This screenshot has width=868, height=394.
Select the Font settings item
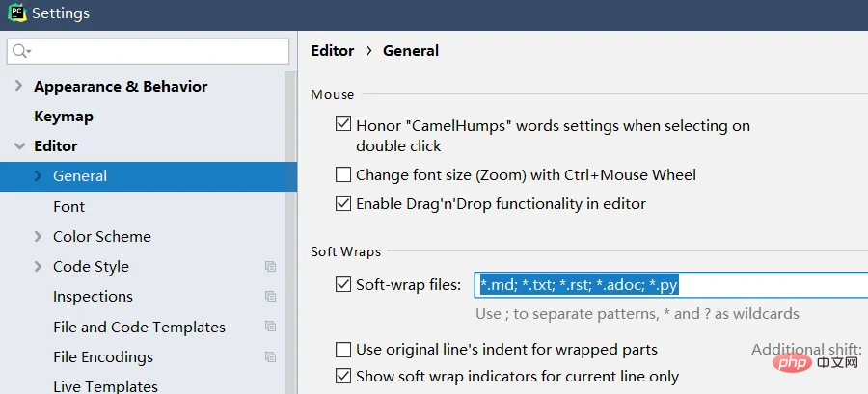(69, 207)
